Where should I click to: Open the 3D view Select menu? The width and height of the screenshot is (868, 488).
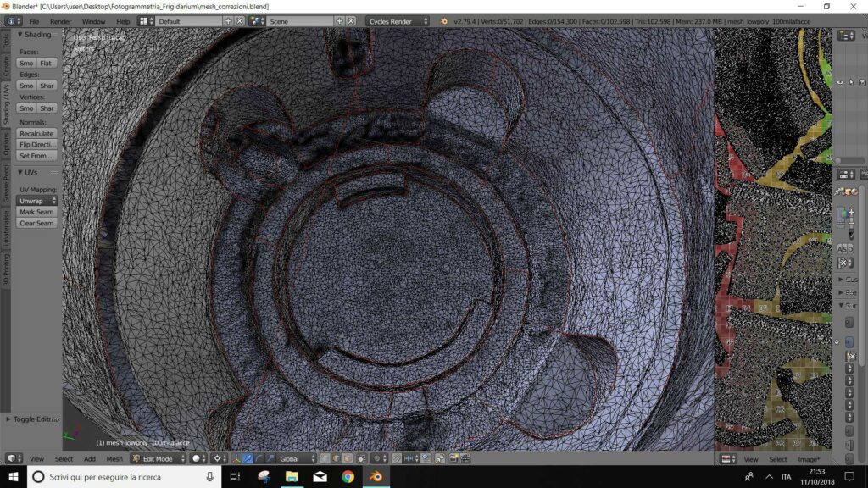pos(64,458)
